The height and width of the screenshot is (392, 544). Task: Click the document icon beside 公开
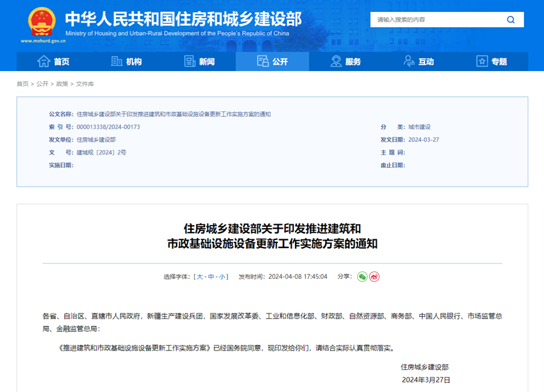[263, 62]
